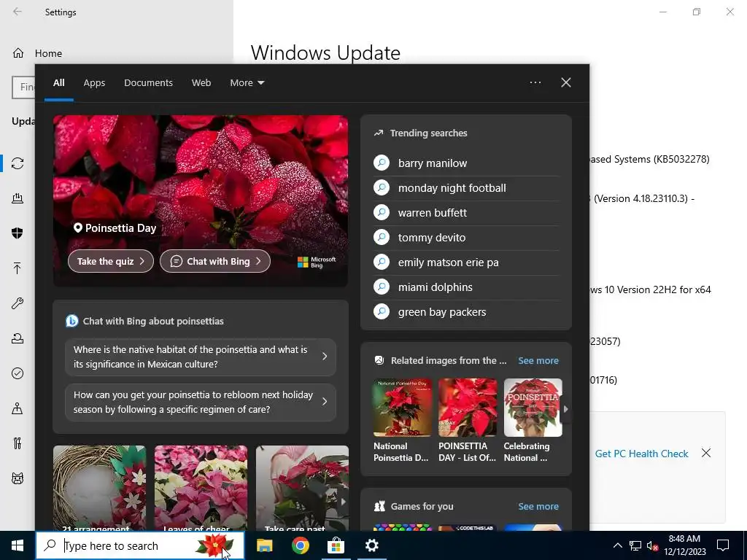Open For developers tools icon in sidebar
Viewport: 747px width, 560px height.
point(18,443)
